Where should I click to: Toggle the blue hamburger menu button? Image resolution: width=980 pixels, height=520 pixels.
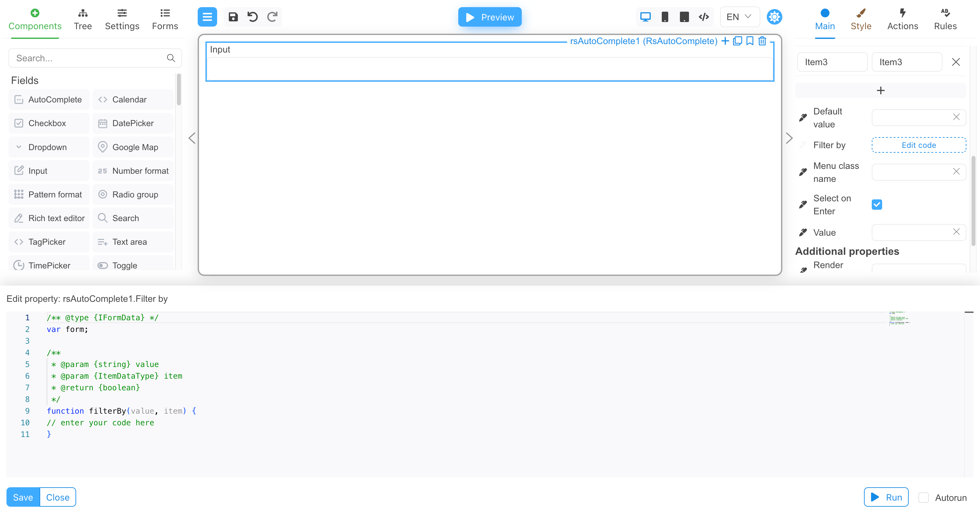[x=207, y=17]
